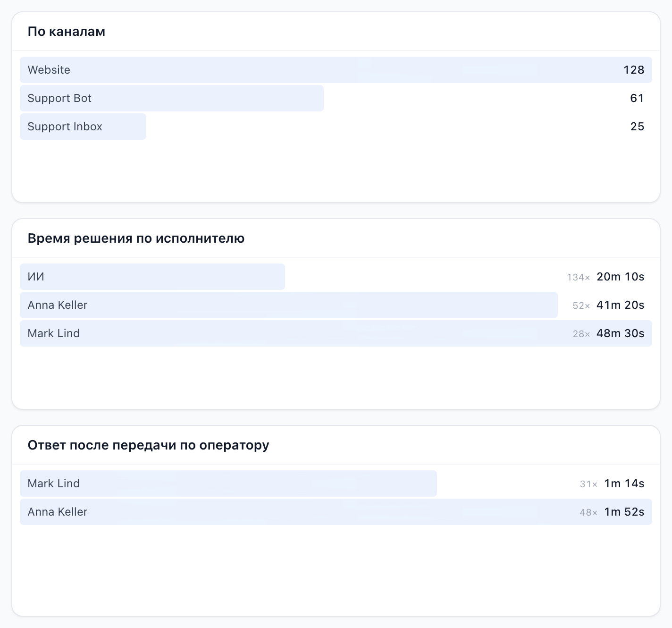Click the 25 count next to Support Inbox
Screen dimensions: 672x628
[637, 127]
